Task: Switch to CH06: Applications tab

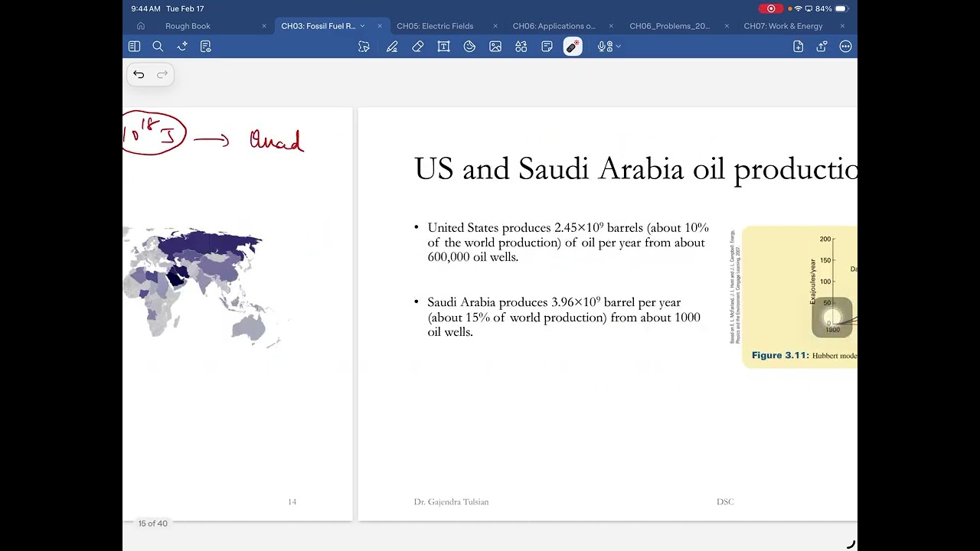Action: [x=554, y=26]
